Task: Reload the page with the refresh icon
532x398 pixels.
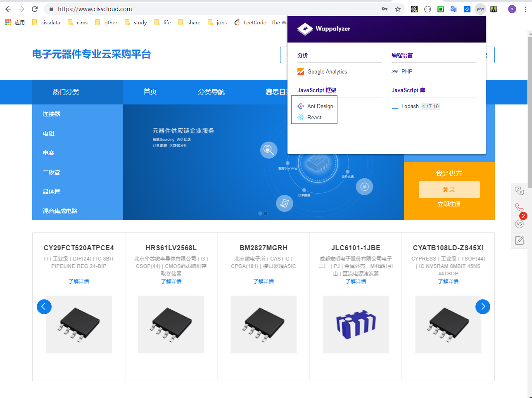Action: pyautogui.click(x=35, y=9)
